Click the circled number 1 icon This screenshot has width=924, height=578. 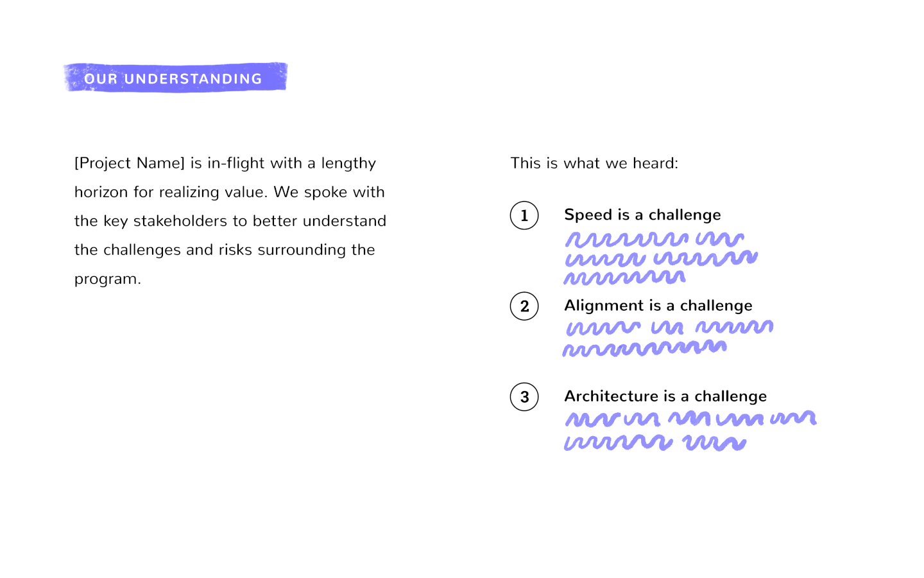point(524,215)
